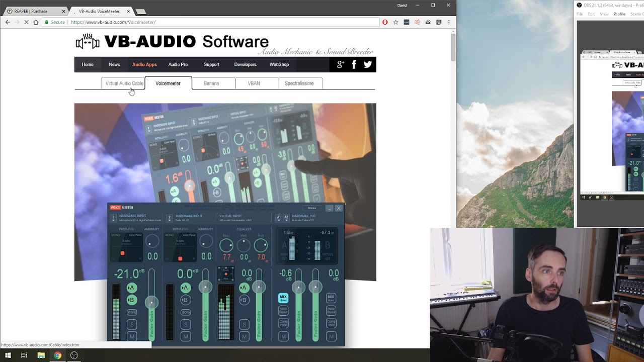Open the File menu in OBS
Image resolution: width=644 pixels, height=362 pixels.
(x=580, y=14)
